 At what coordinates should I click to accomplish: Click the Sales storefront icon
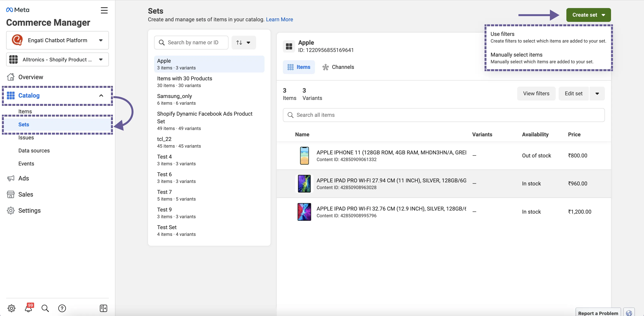click(11, 194)
